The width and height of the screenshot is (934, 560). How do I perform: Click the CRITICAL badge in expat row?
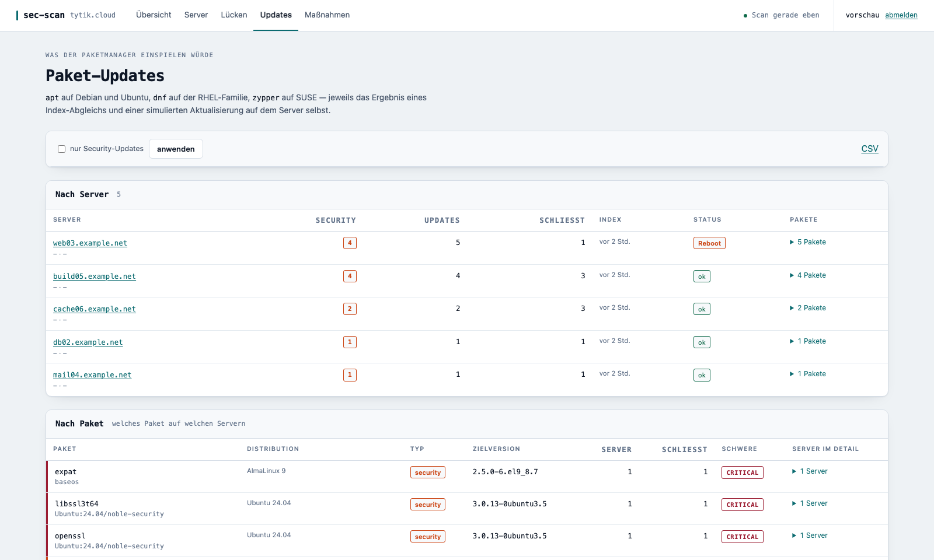tap(743, 473)
